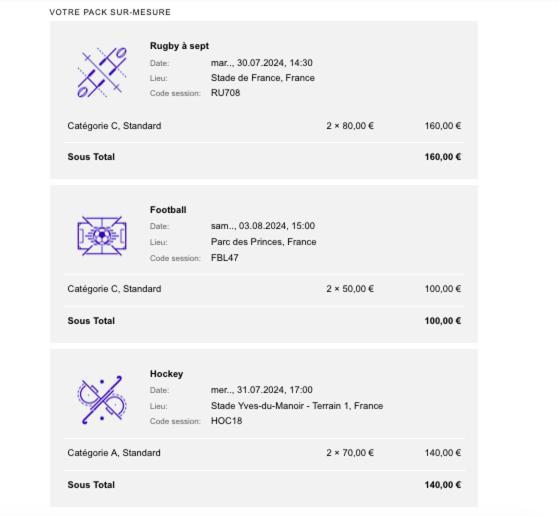
Task: Select the Football event title
Action: 168,210
